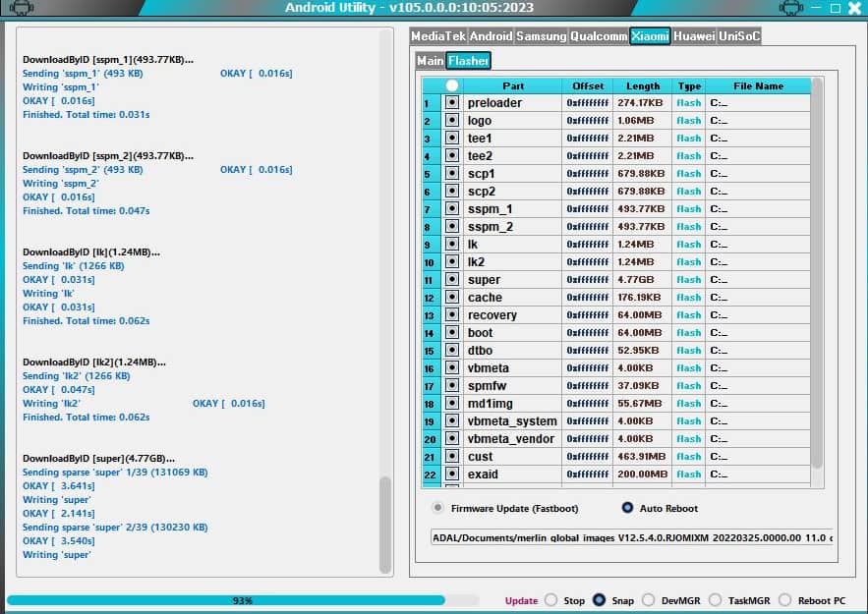Toggle the boot partition checkbox

click(x=452, y=332)
